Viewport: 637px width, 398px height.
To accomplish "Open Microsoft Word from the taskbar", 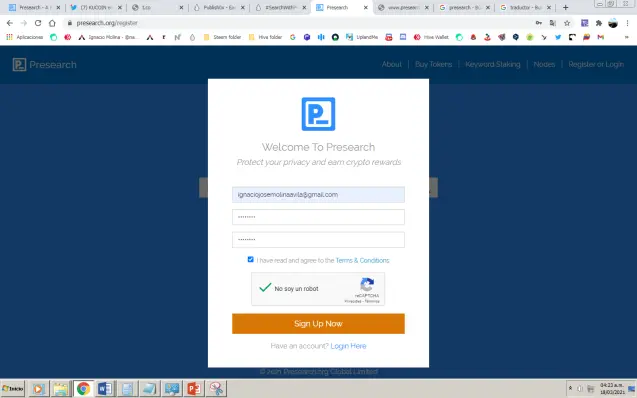I will pos(105,389).
